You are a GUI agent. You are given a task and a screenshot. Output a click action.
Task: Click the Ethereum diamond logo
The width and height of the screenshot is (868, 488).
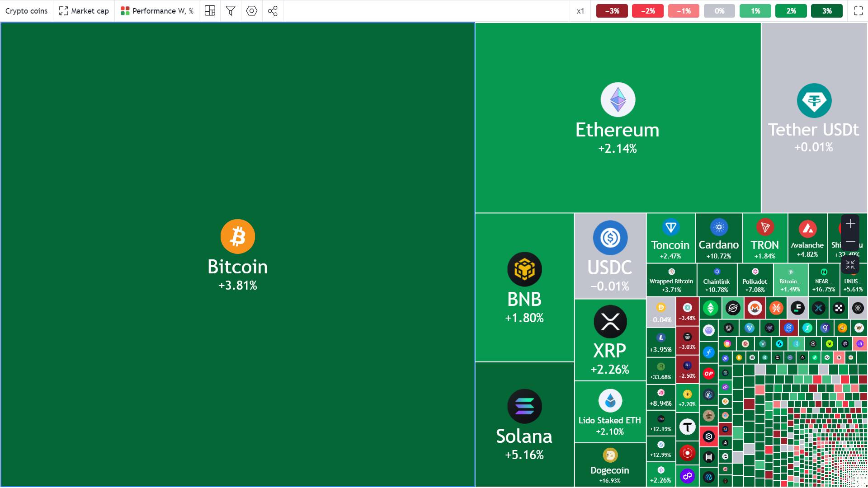pyautogui.click(x=618, y=99)
